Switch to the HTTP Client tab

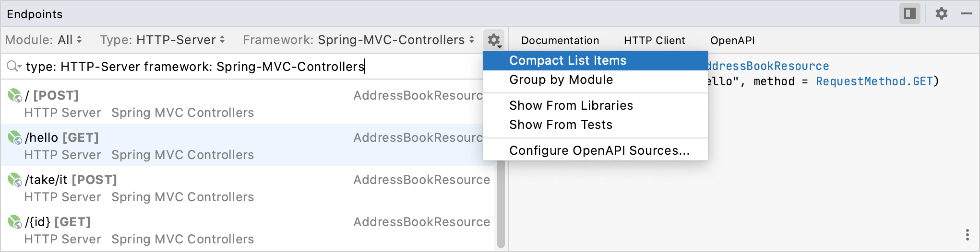click(x=654, y=41)
